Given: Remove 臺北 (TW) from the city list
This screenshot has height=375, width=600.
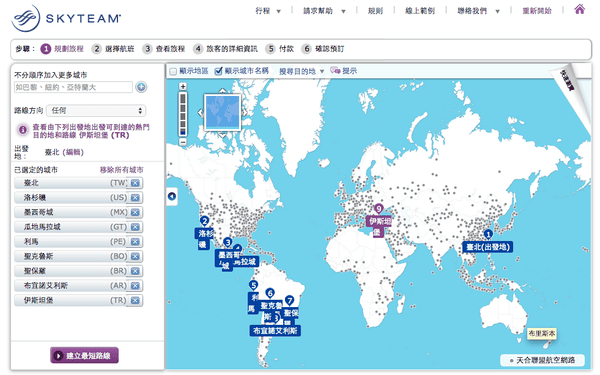Looking at the screenshot, I should pyautogui.click(x=135, y=183).
